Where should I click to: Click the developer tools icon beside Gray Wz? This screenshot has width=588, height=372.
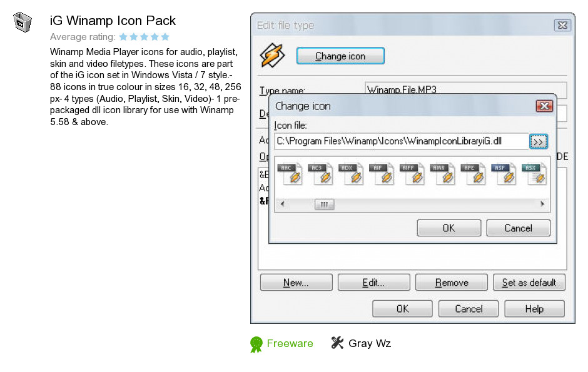(x=337, y=343)
